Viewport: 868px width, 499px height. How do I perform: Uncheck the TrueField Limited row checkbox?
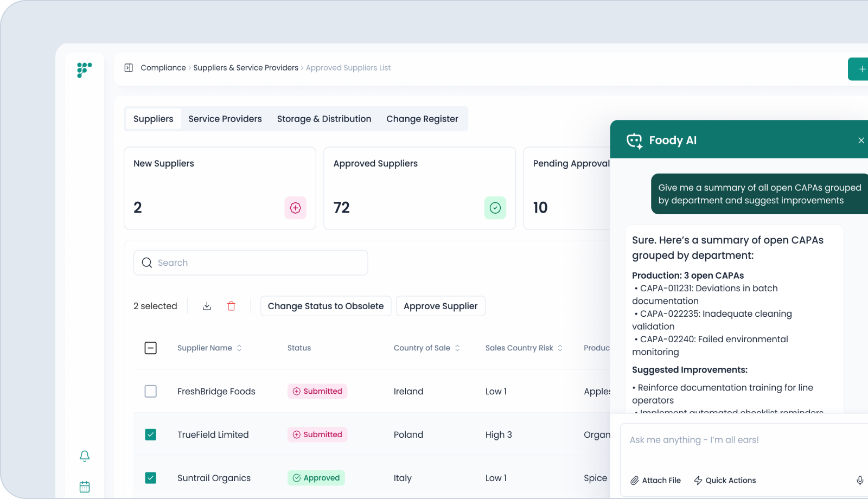pos(151,434)
